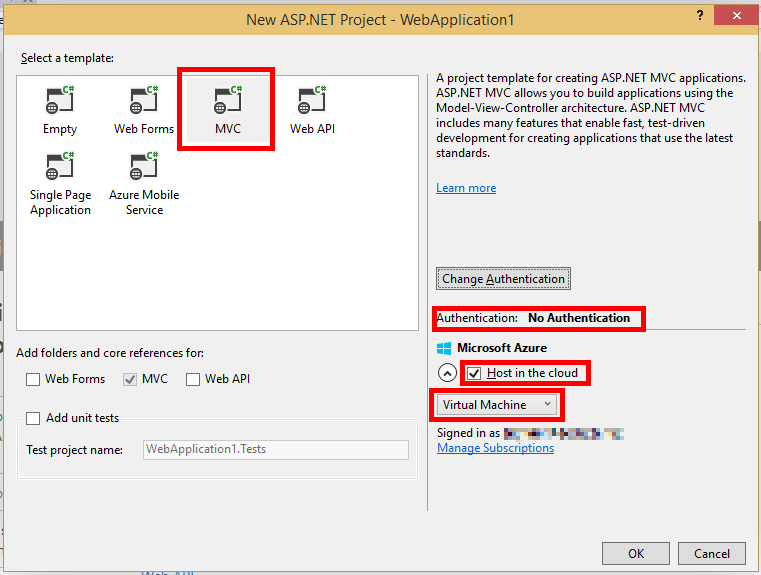Viewport: 761px width, 575px height.
Task: Toggle the MVC core references checkbox
Action: click(x=130, y=379)
